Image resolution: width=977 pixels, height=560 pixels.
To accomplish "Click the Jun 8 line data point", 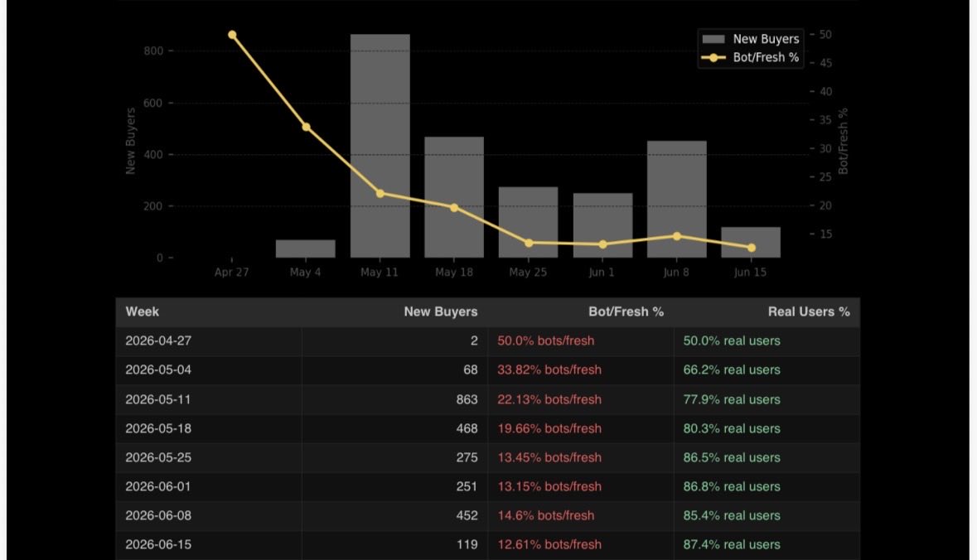I will click(x=677, y=236).
